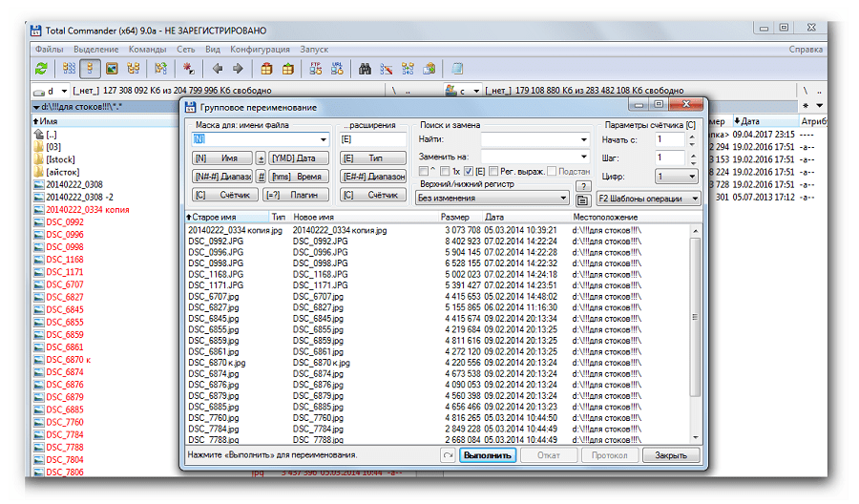Viewport: 859px width, 504px height.
Task: Click the back arrow toolbar icon
Action: (x=217, y=69)
